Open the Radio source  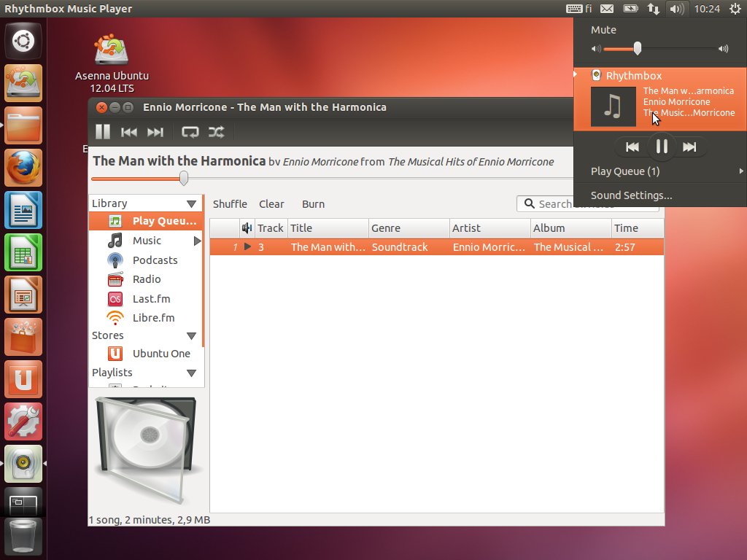(146, 279)
